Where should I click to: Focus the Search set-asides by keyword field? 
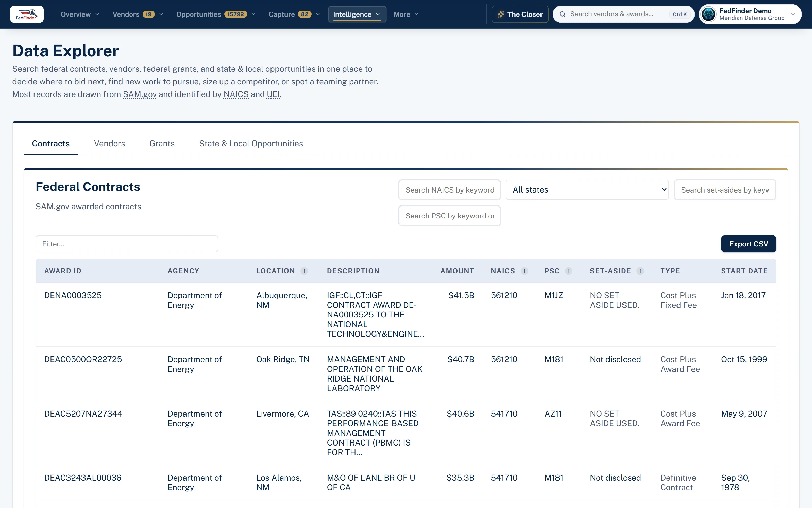[725, 190]
